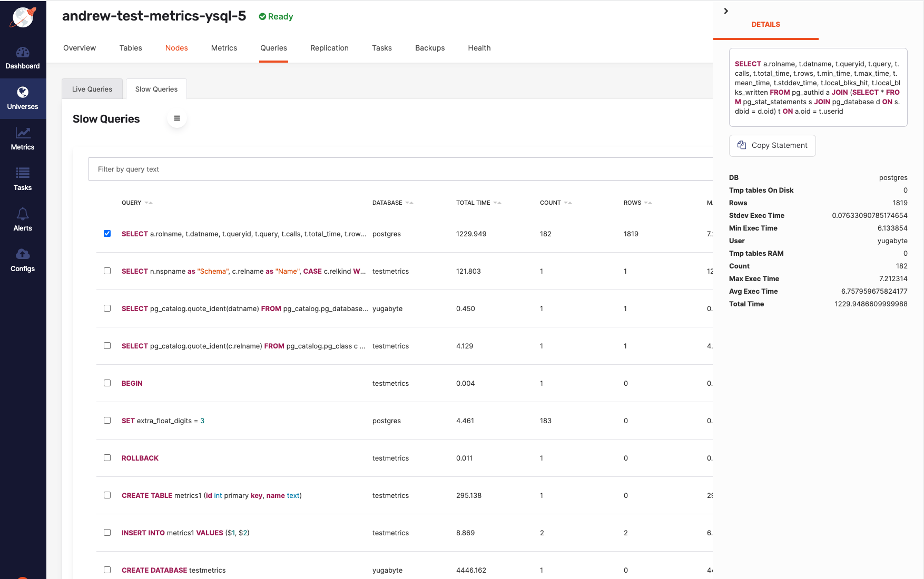
Task: Open Alerts using the bell icon
Action: 23,219
